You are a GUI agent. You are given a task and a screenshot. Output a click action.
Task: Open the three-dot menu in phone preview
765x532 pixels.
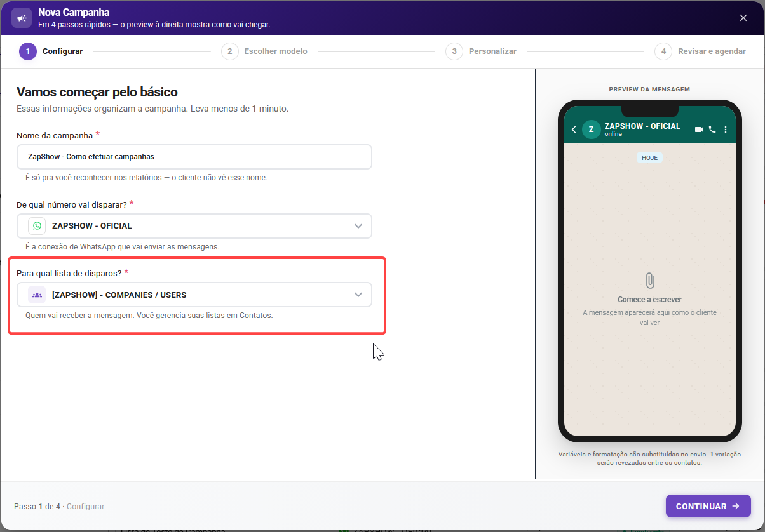click(726, 130)
